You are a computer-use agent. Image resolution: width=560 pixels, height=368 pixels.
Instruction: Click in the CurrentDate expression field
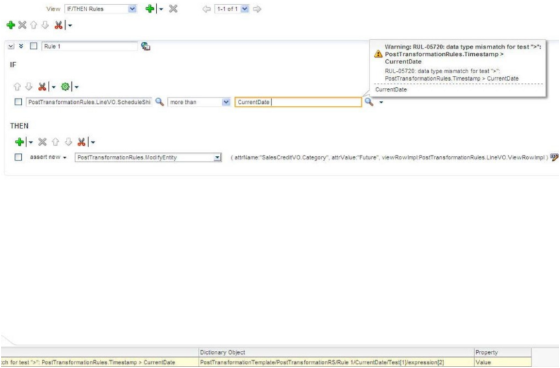pyautogui.click(x=298, y=102)
